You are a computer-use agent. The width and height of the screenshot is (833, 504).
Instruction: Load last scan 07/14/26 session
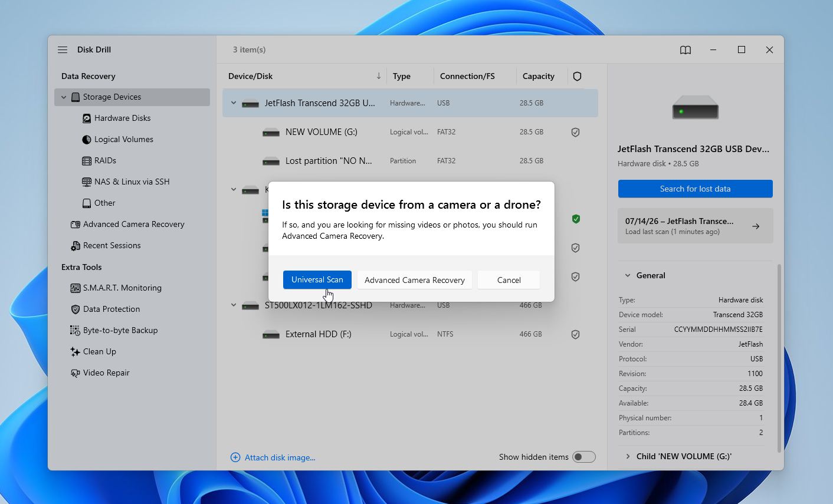695,226
